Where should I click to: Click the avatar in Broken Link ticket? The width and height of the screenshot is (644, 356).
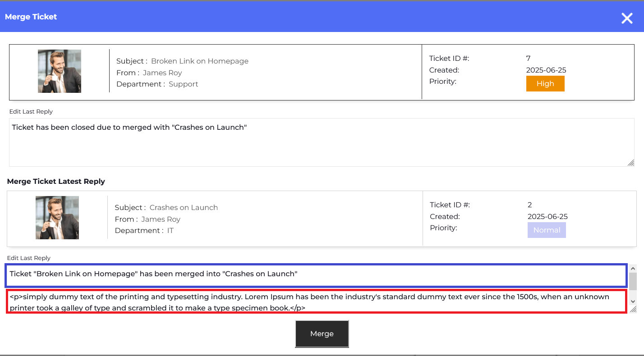[x=60, y=71]
